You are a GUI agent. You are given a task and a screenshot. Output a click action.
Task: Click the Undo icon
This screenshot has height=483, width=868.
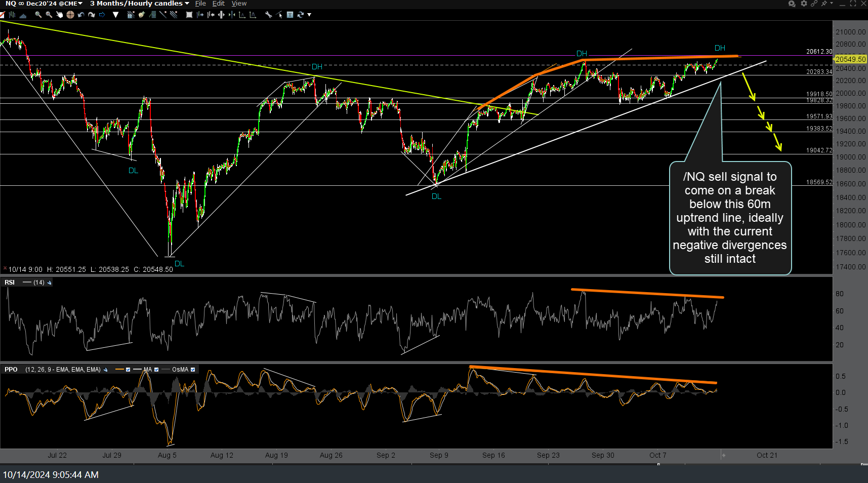(80, 15)
